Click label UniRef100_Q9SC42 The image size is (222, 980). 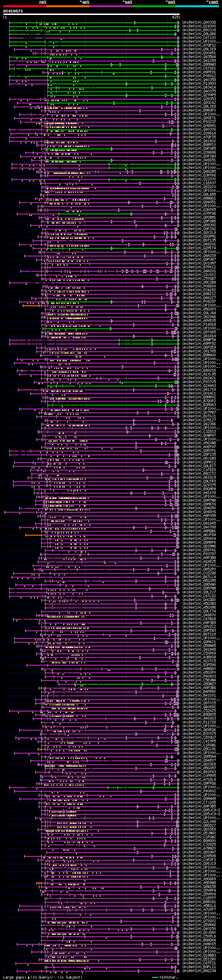point(199,103)
